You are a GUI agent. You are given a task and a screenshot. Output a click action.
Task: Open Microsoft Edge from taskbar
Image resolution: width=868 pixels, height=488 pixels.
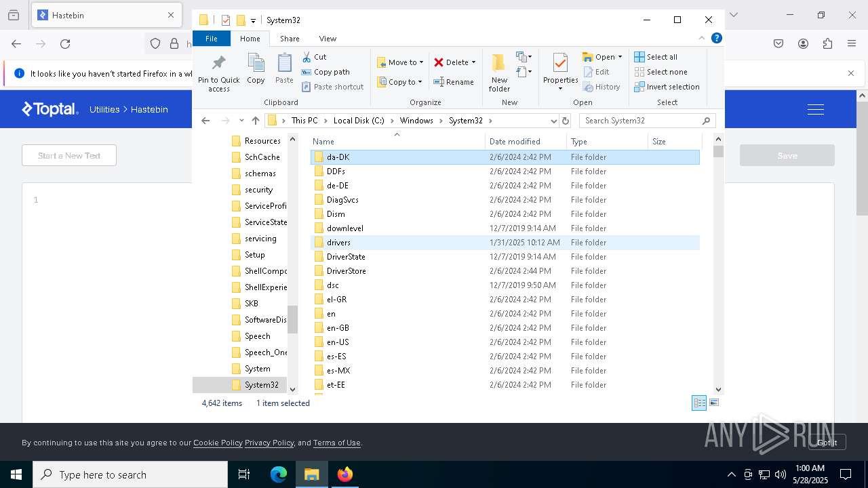click(x=279, y=474)
